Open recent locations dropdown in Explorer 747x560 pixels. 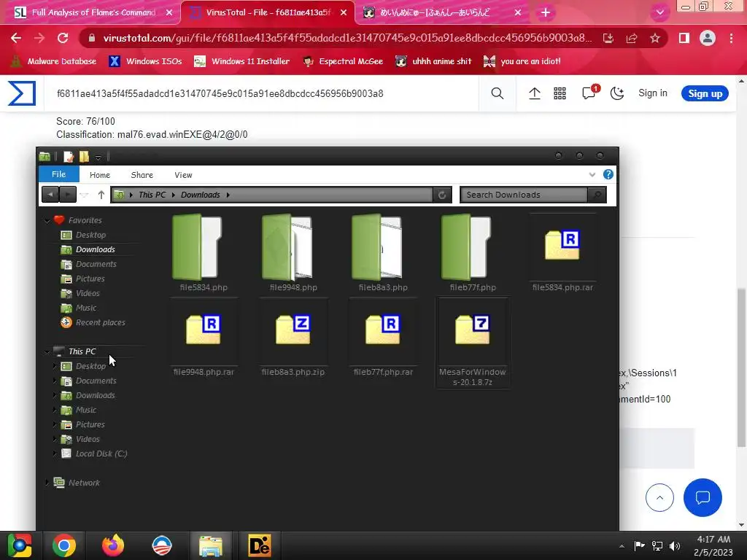85,195
